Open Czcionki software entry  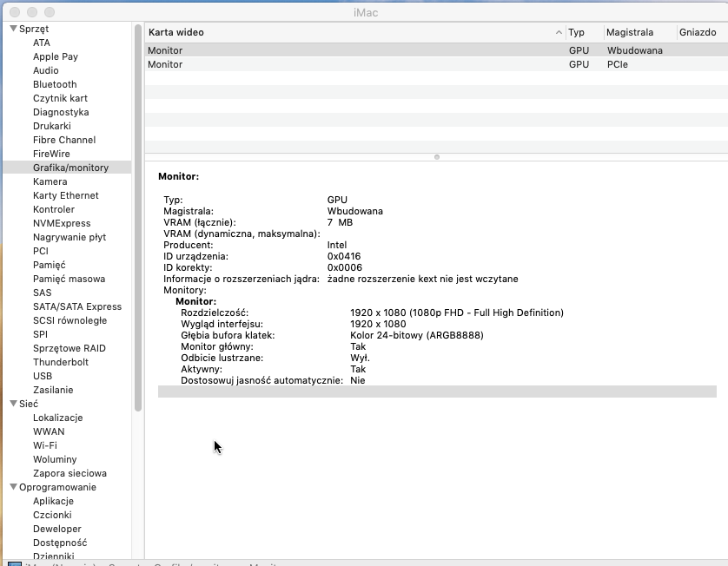[x=52, y=516]
